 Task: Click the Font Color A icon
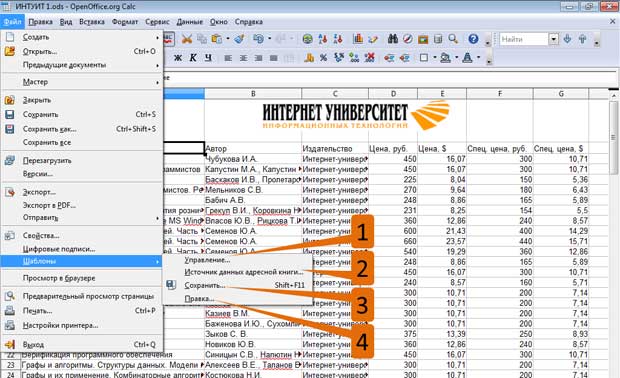click(467, 58)
